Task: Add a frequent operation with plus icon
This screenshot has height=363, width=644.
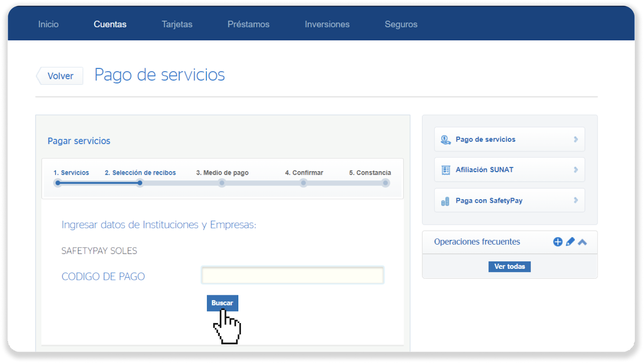Action: coord(557,242)
